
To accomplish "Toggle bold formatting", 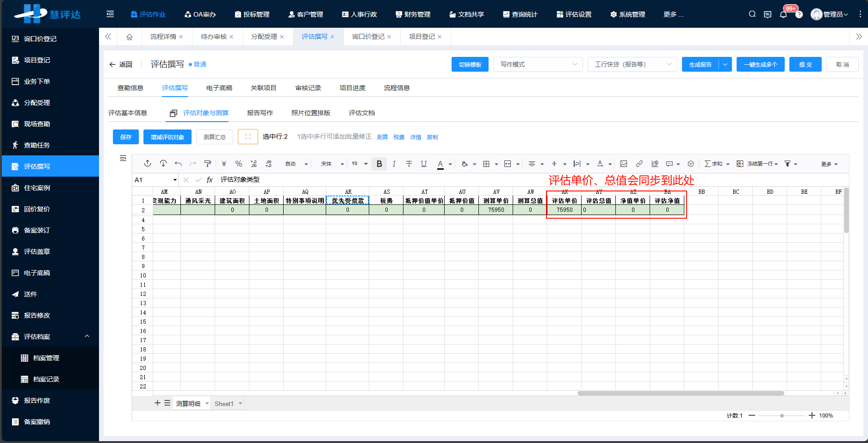I will click(x=379, y=163).
